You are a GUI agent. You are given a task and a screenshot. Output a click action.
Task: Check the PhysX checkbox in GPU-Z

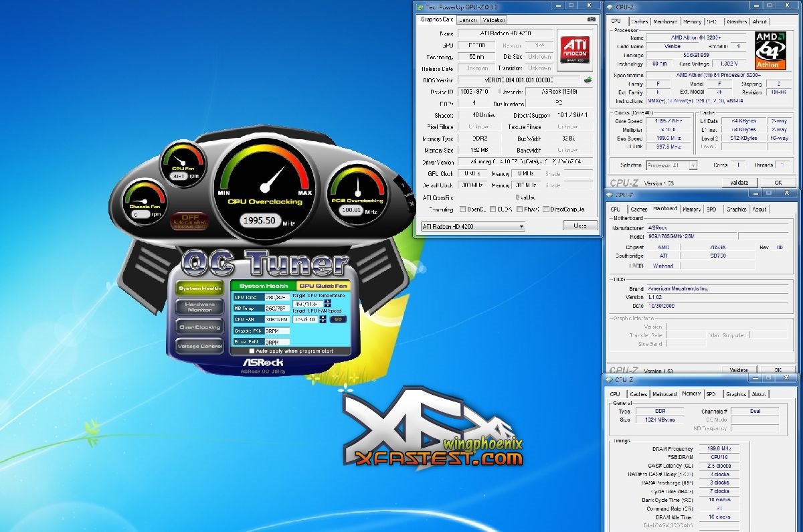[521, 209]
